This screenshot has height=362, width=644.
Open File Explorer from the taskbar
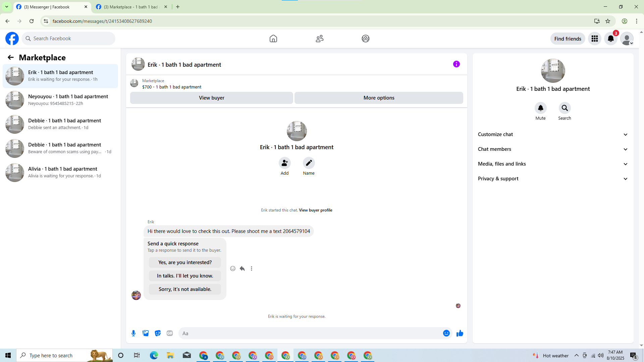click(x=170, y=355)
